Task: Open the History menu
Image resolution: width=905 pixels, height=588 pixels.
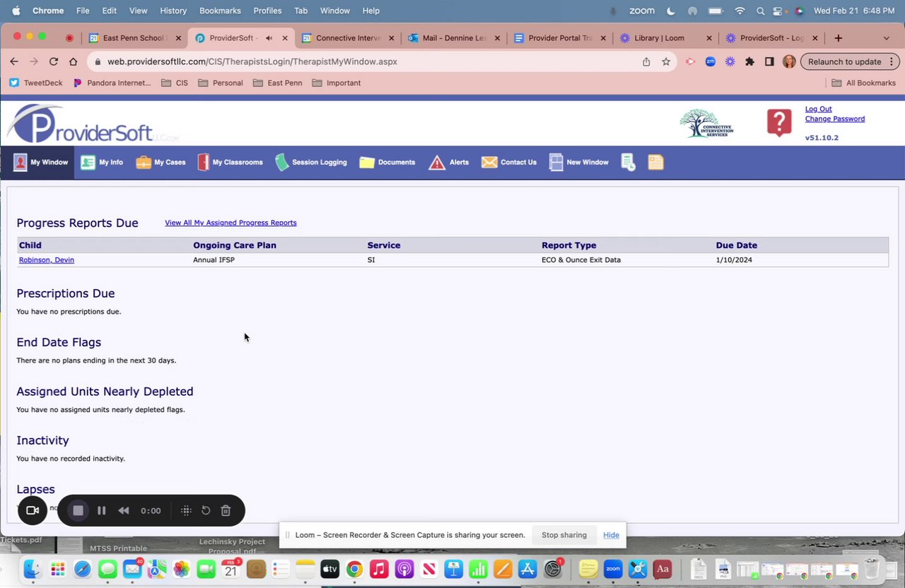Action: pos(173,11)
